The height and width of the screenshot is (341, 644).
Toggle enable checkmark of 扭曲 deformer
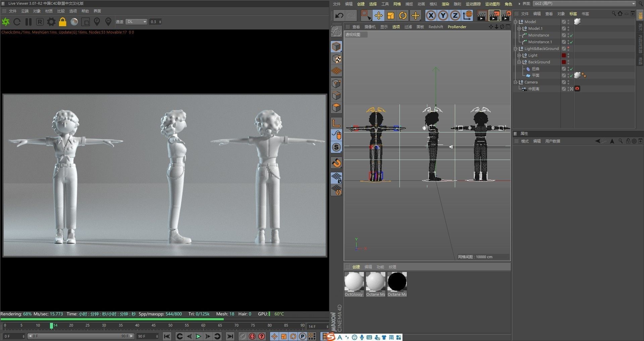pos(572,69)
